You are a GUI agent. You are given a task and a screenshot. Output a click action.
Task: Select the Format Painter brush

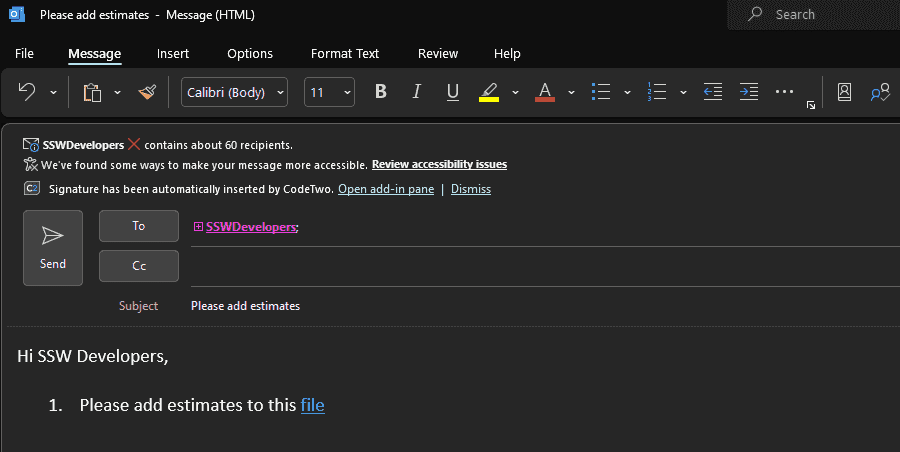click(x=147, y=92)
